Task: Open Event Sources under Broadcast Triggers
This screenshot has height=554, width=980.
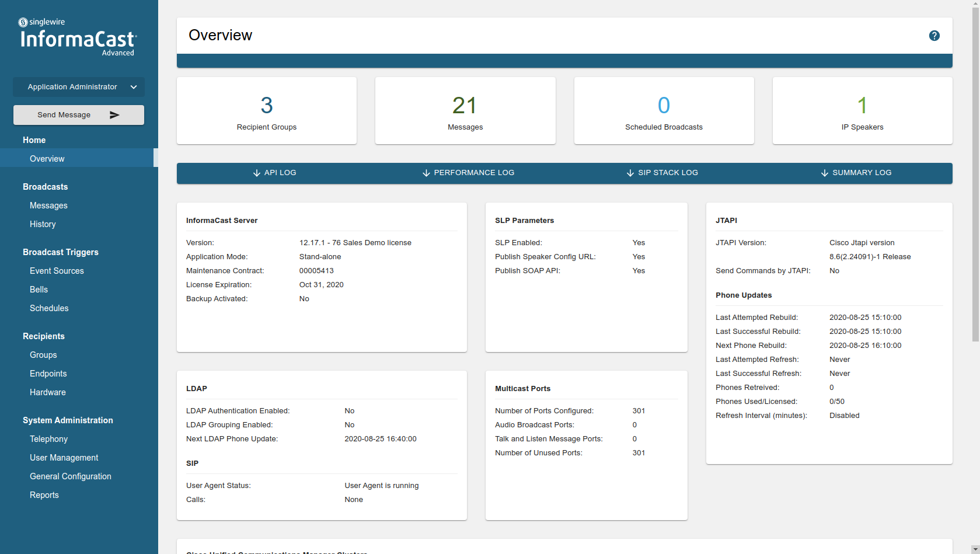Action: (57, 271)
